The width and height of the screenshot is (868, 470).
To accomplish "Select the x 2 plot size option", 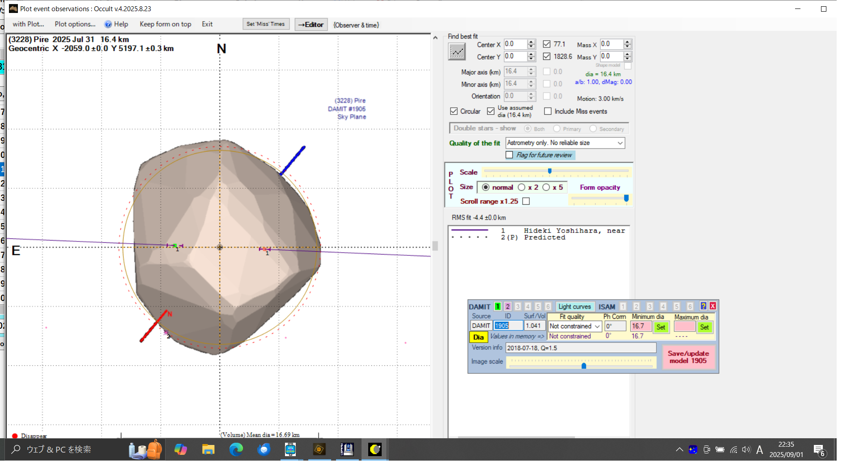I will 522,187.
